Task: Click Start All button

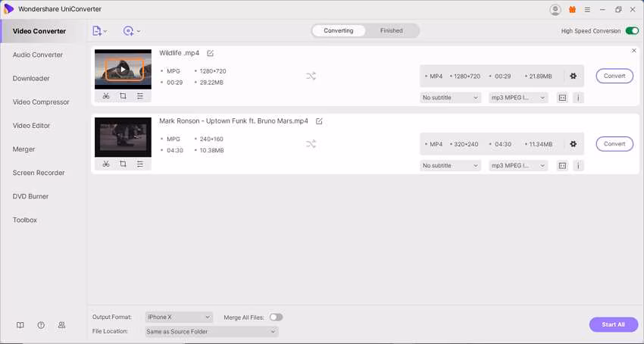Action: click(614, 325)
